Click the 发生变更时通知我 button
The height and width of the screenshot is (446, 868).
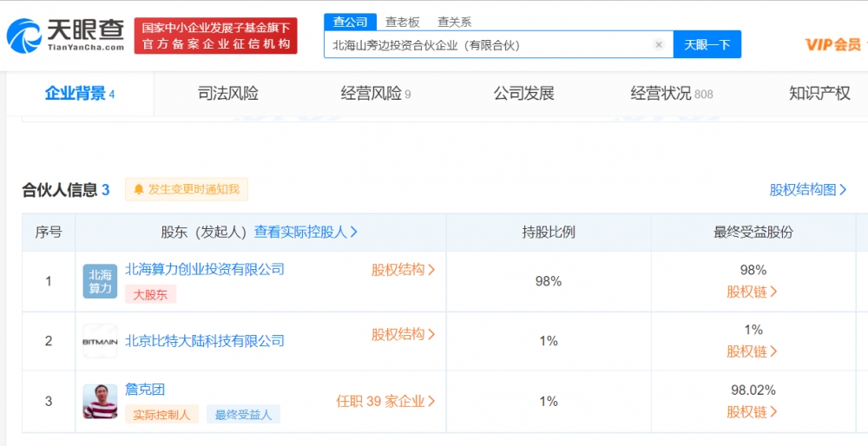[x=187, y=189]
